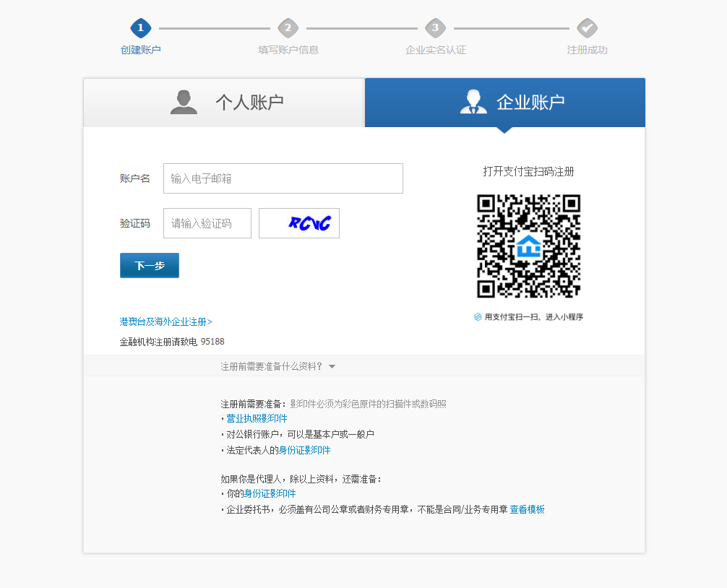Click the checkmark step icon for 注册成功
The image size is (727, 588).
coord(587,27)
